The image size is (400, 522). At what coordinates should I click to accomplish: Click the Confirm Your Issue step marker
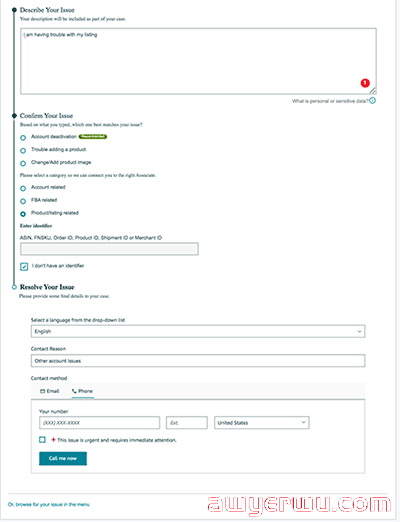pos(14,116)
